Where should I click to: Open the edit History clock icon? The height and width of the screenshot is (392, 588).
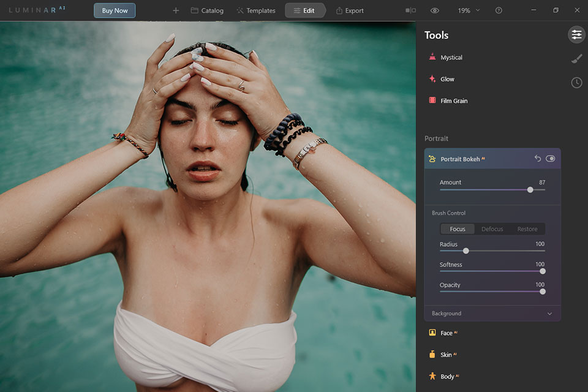[x=576, y=83]
